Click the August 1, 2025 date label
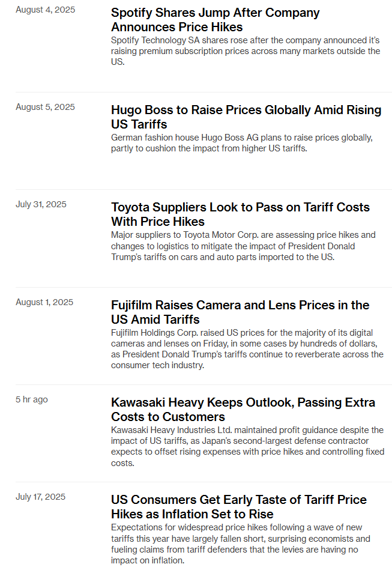This screenshot has width=392, height=579. pyautogui.click(x=44, y=302)
